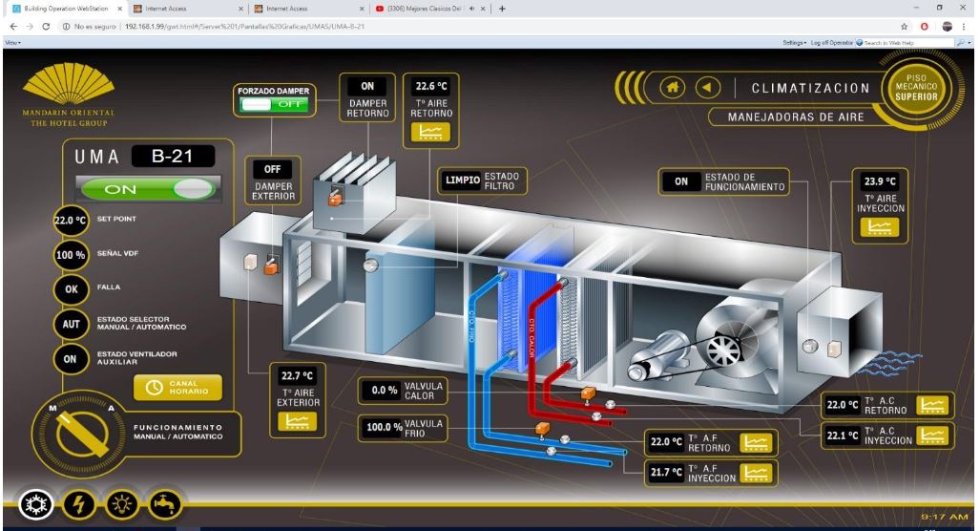Expand the Settings dropdown menu

click(x=793, y=43)
